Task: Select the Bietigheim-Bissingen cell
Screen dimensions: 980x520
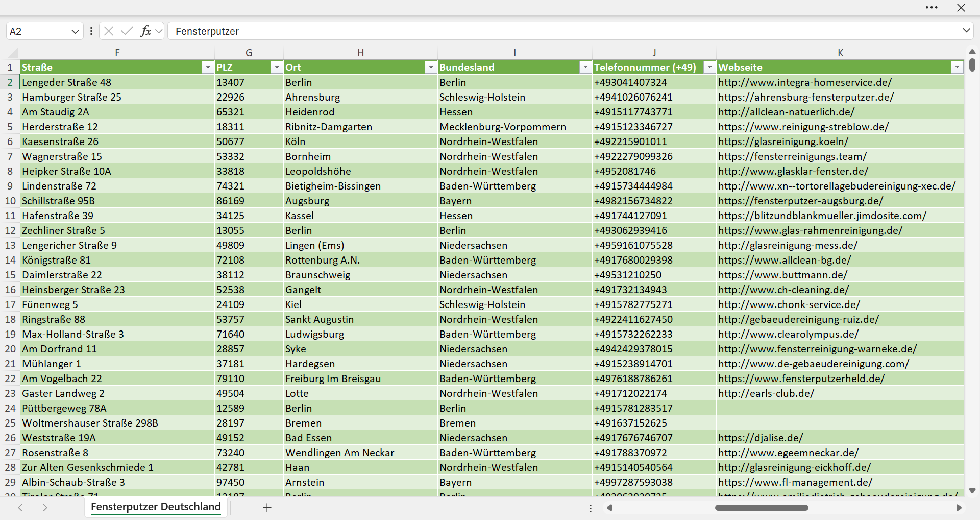Action: (360, 186)
